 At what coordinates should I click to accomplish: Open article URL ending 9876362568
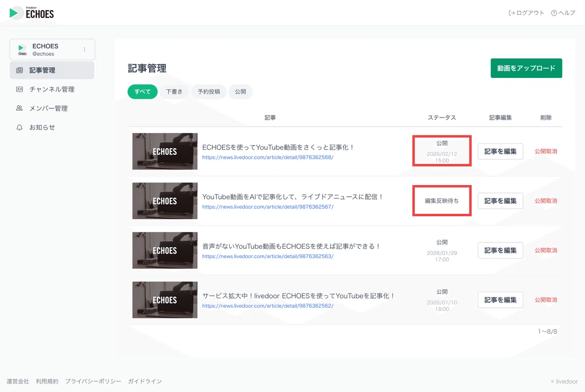pos(268,157)
